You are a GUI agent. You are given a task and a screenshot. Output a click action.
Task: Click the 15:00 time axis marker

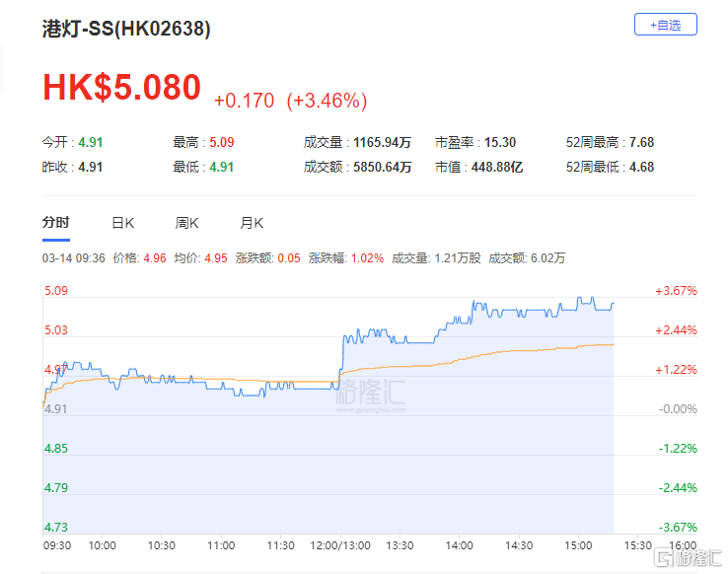578,545
